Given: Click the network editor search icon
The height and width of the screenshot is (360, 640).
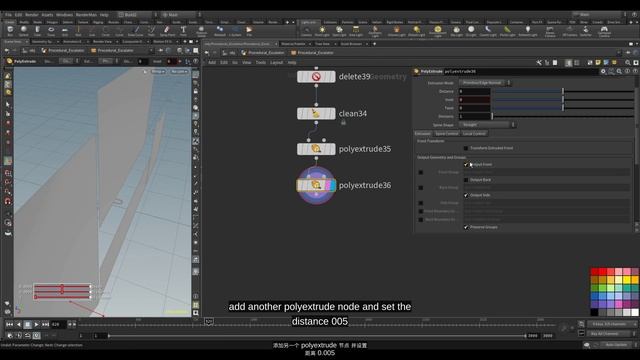Looking at the screenshot, I should tap(628, 62).
